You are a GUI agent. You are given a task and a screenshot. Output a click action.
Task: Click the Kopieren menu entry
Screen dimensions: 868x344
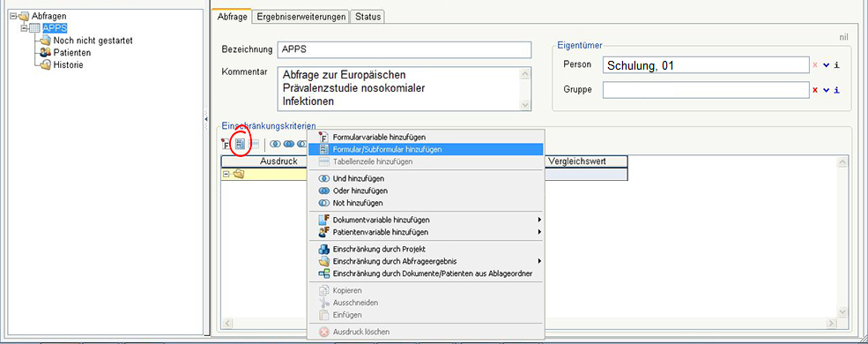[427, 290]
